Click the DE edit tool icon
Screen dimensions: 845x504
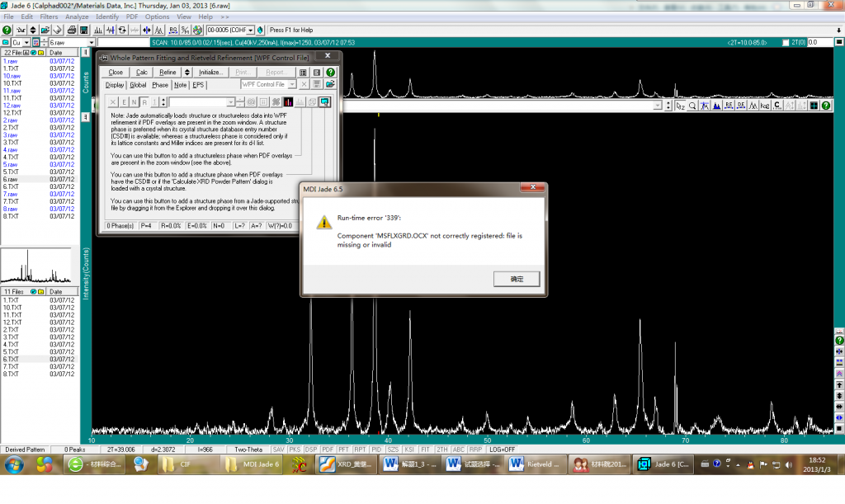tap(741, 106)
